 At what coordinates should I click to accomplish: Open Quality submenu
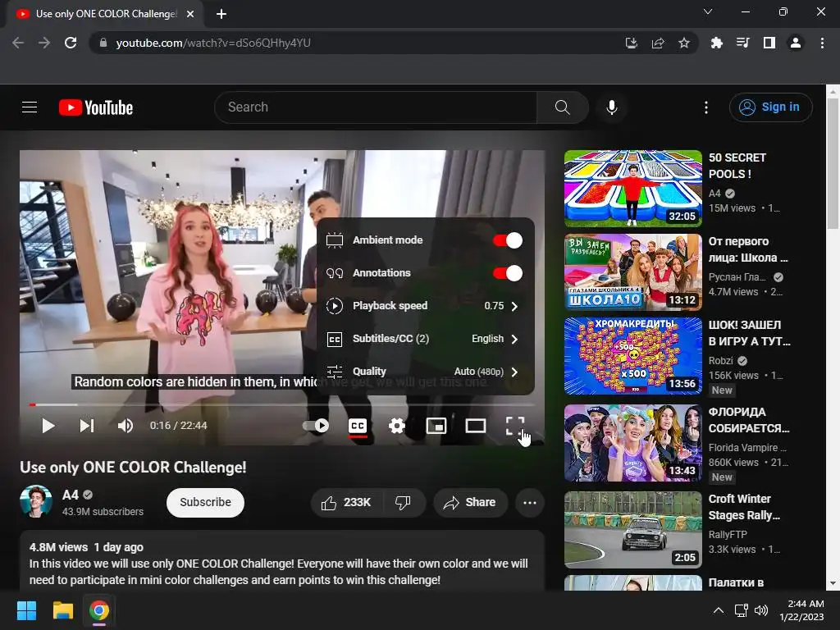[x=426, y=372]
